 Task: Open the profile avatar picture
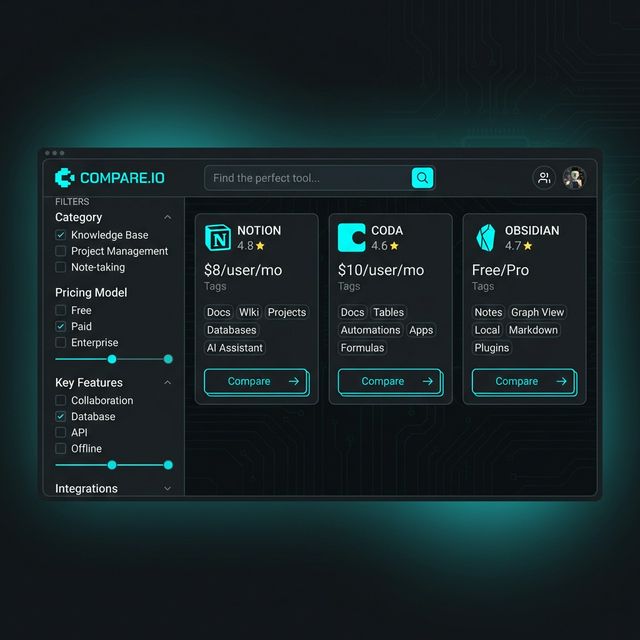tap(574, 178)
